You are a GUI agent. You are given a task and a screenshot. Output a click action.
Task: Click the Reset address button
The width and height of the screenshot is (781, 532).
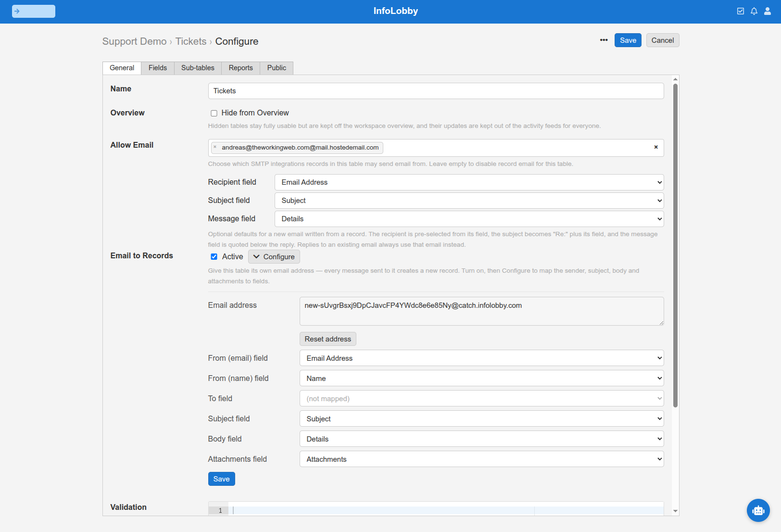click(328, 339)
